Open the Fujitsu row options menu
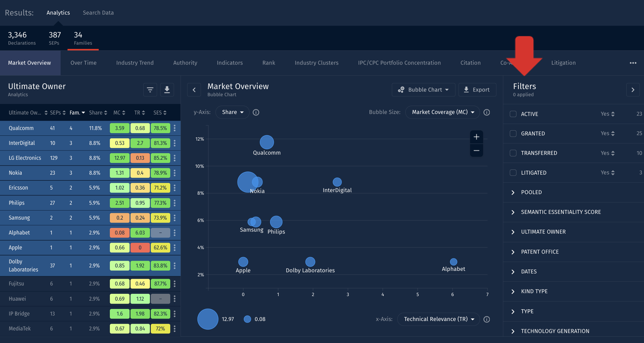Viewport: 644px width, 343px height. coord(175,284)
